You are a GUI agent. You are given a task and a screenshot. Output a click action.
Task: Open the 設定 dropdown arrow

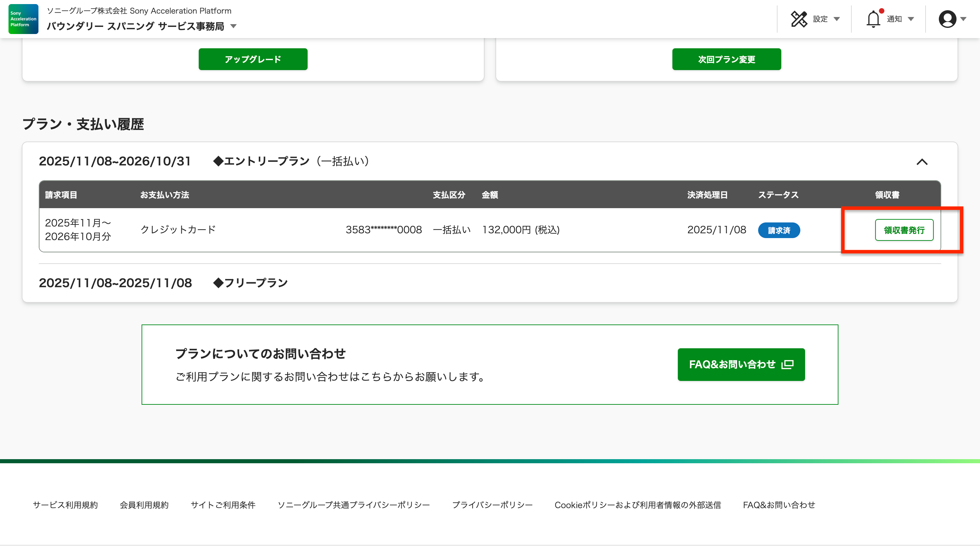tap(837, 19)
